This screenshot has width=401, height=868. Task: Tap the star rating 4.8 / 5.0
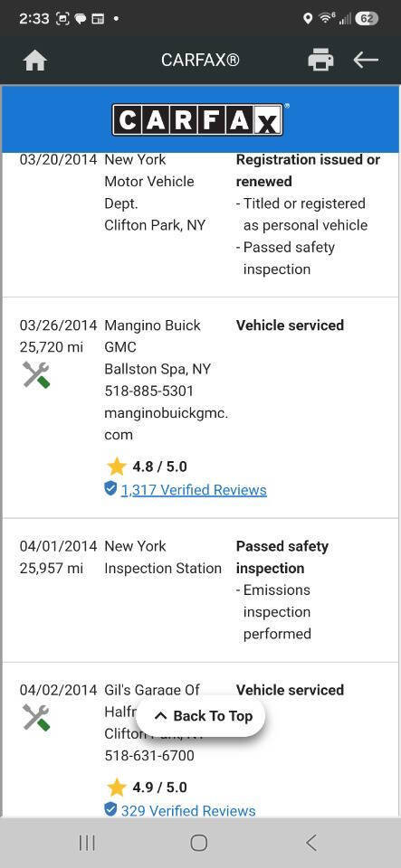pos(147,467)
